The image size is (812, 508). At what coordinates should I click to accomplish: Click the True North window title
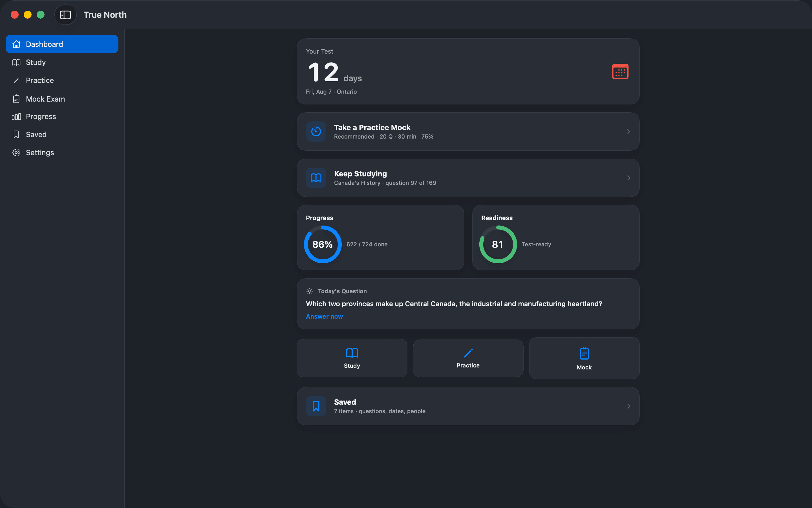pos(105,15)
